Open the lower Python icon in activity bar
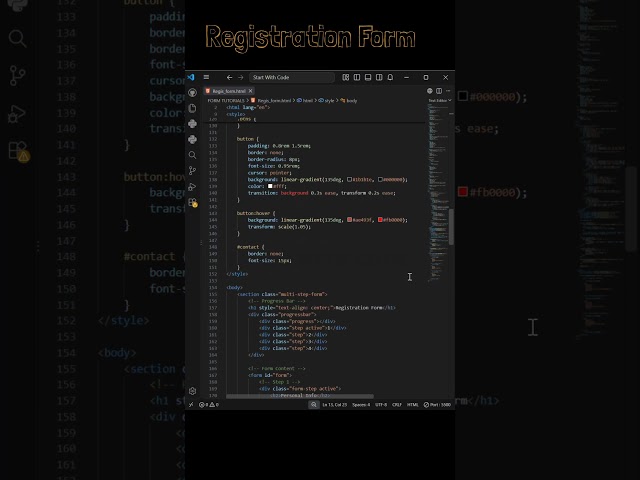Screen dimensions: 640x480 [192, 139]
